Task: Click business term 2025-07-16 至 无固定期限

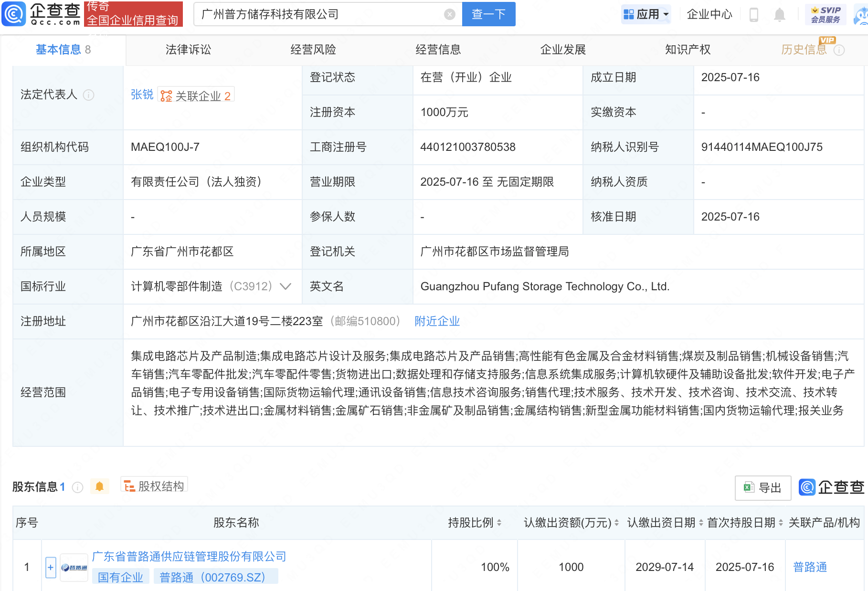Action: click(x=487, y=182)
